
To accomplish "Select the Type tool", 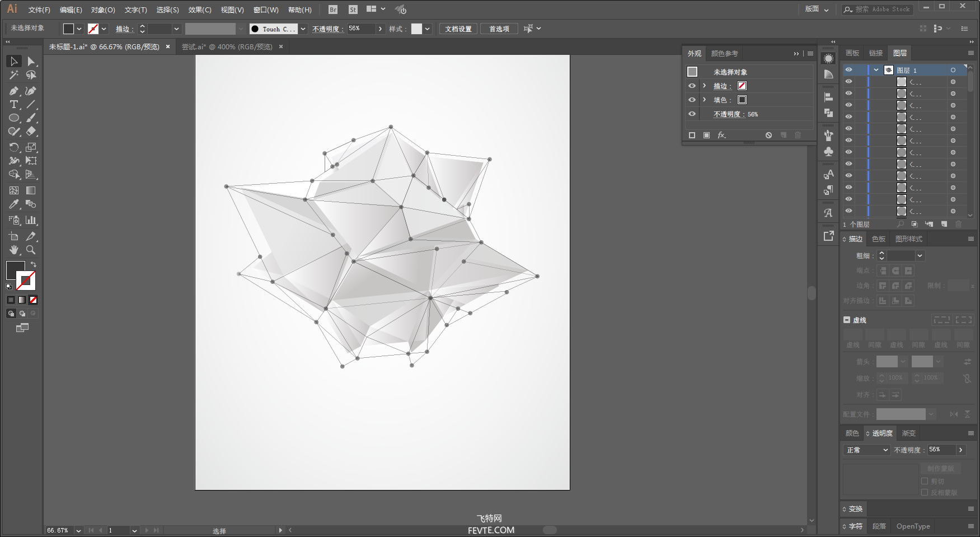I will coord(14,105).
